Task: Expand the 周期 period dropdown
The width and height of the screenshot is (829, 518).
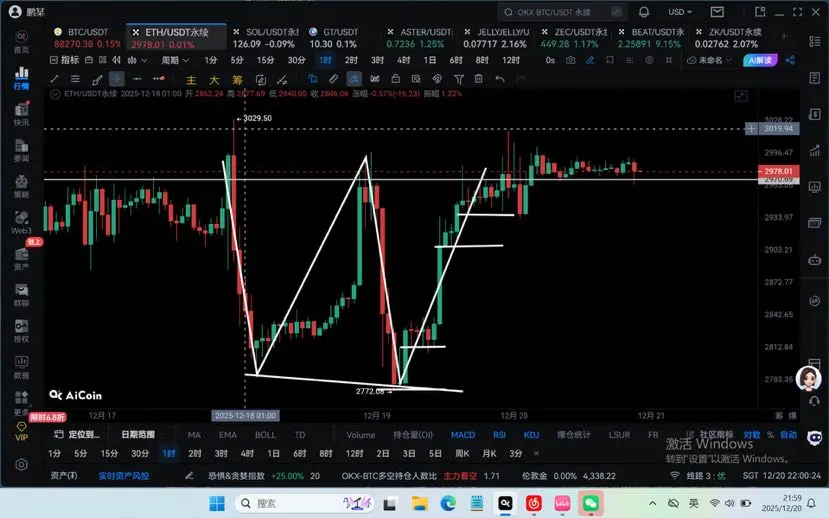Action: [x=175, y=60]
